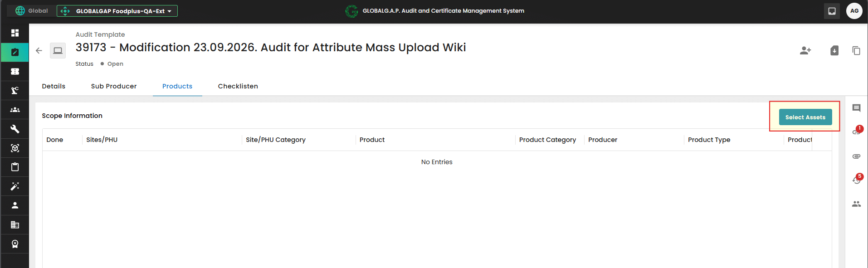
Task: Open the Global selector
Action: [31, 11]
